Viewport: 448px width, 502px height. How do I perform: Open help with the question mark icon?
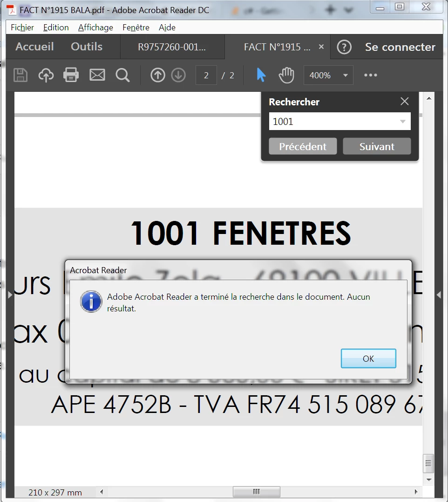point(344,47)
